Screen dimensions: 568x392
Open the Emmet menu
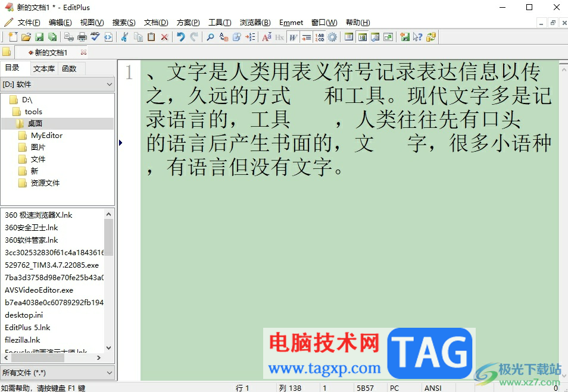(291, 23)
